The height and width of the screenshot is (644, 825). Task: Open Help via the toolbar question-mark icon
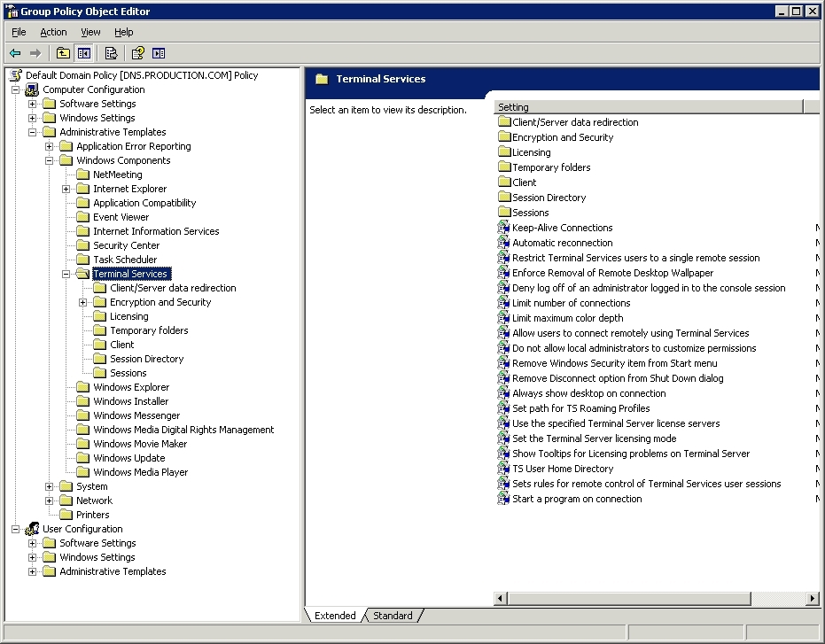coord(138,53)
